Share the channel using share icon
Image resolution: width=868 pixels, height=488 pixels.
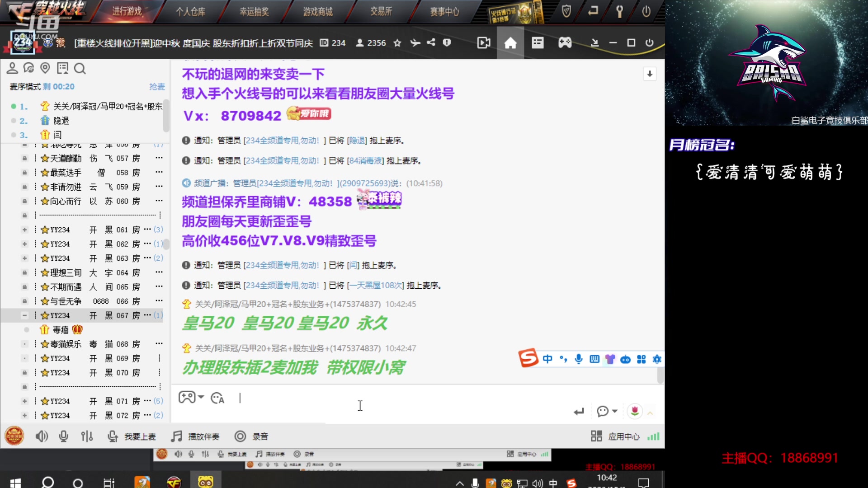(431, 42)
